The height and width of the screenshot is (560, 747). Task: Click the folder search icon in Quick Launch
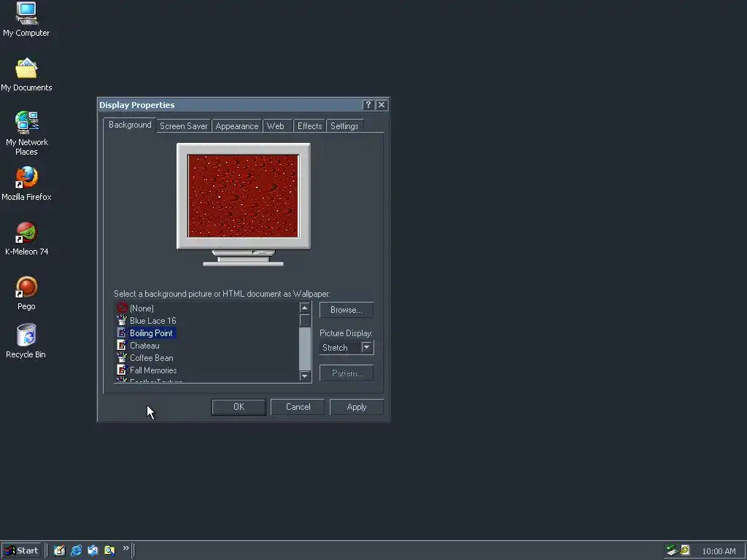109,551
